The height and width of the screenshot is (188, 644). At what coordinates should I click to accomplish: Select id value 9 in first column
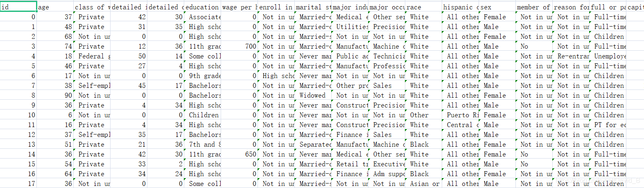click(18, 105)
